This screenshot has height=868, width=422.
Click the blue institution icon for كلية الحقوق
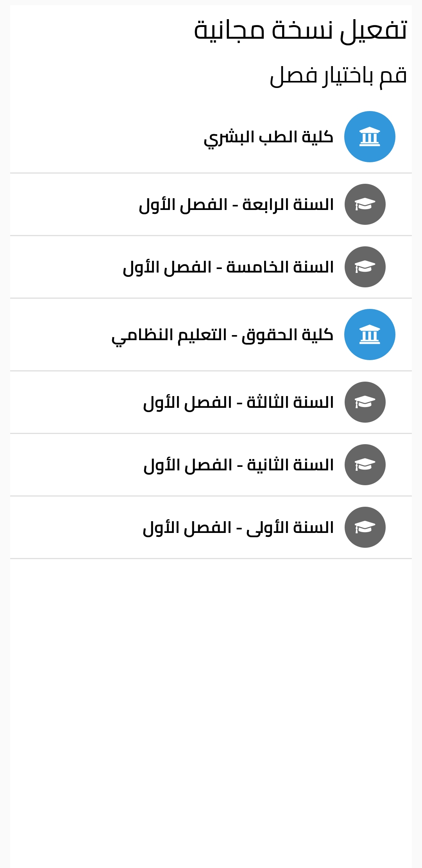click(370, 335)
